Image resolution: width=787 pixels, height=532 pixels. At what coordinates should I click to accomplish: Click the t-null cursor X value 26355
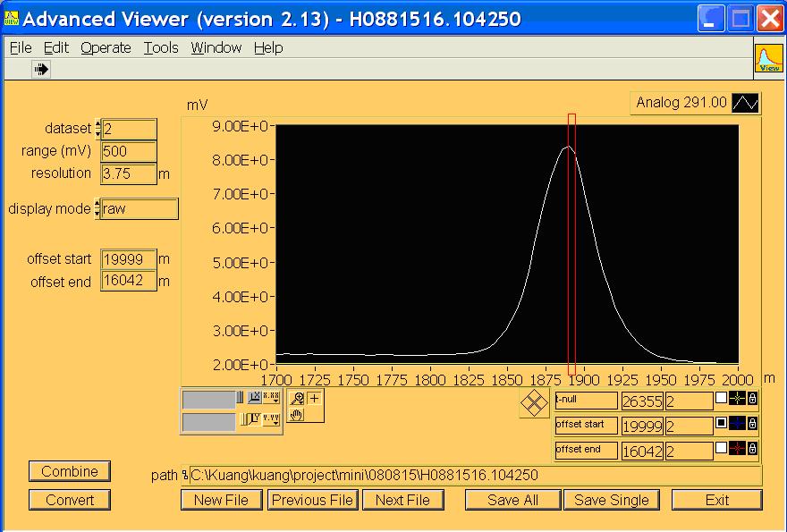pyautogui.click(x=642, y=401)
